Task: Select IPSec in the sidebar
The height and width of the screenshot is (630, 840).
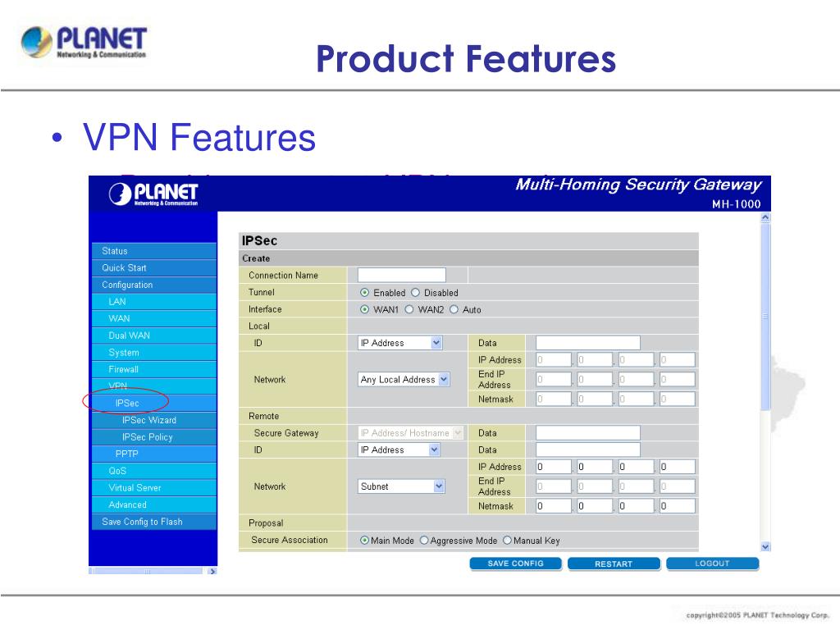Action: tap(154, 403)
